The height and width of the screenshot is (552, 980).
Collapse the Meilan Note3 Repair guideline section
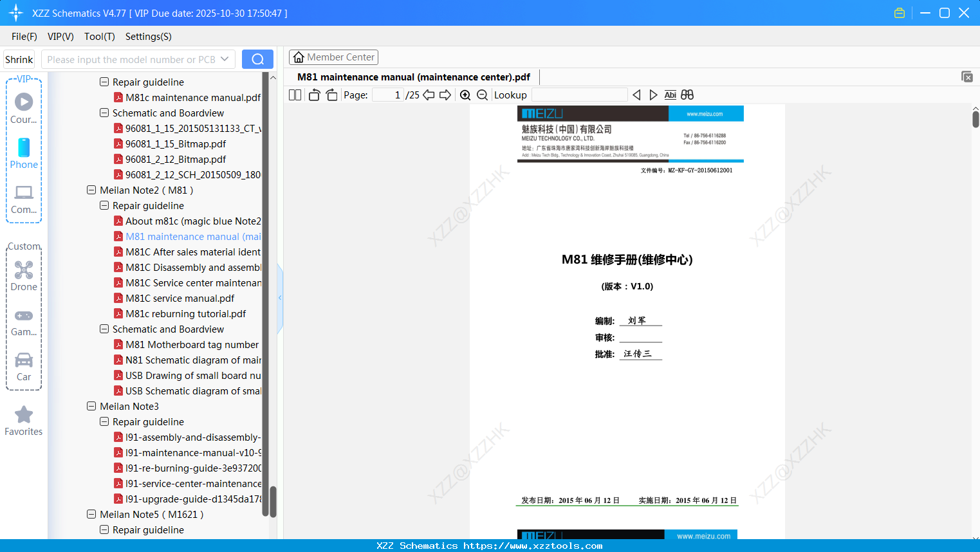point(104,421)
